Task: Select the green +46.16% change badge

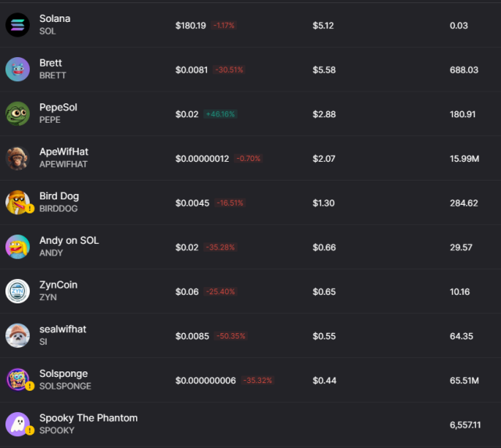Action: (x=220, y=114)
